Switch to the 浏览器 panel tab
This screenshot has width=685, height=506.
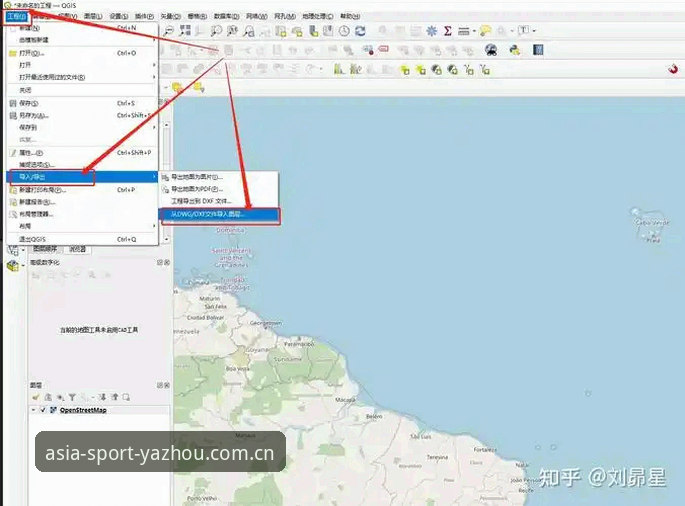(x=77, y=249)
